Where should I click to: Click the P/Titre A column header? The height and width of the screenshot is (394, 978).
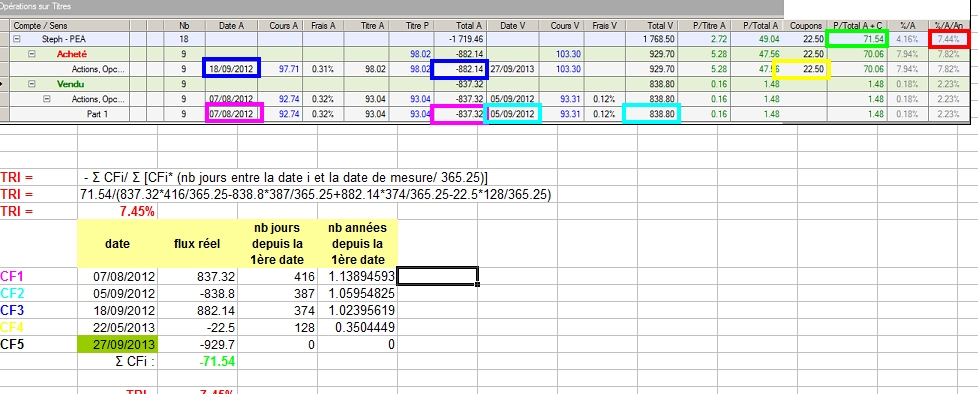point(705,25)
